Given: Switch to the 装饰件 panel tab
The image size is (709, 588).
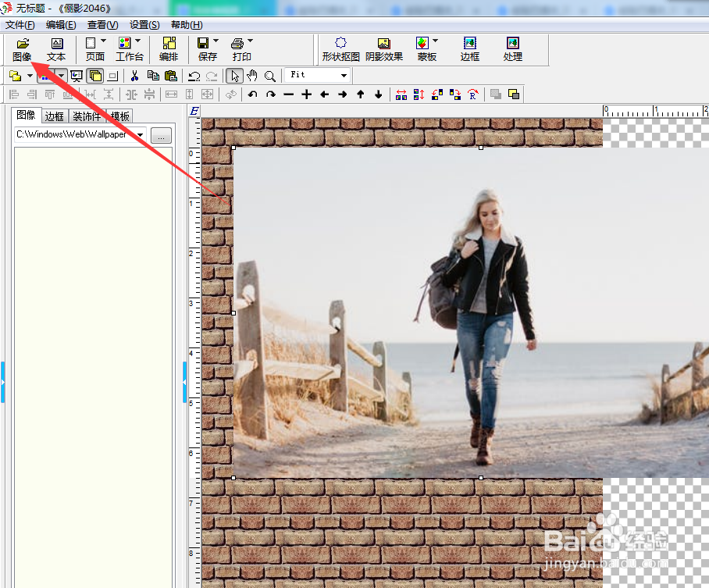Looking at the screenshot, I should (x=87, y=116).
